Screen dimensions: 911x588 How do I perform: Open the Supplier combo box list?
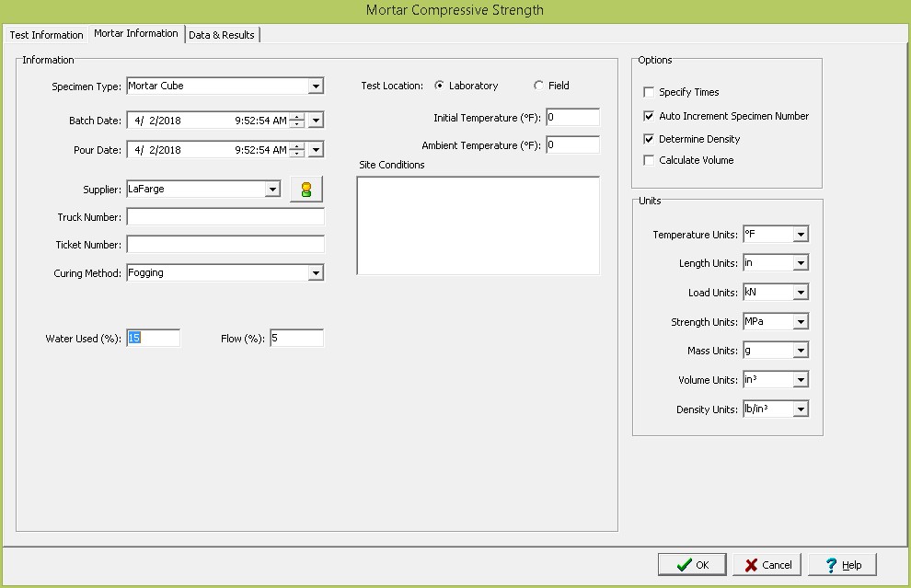click(272, 190)
